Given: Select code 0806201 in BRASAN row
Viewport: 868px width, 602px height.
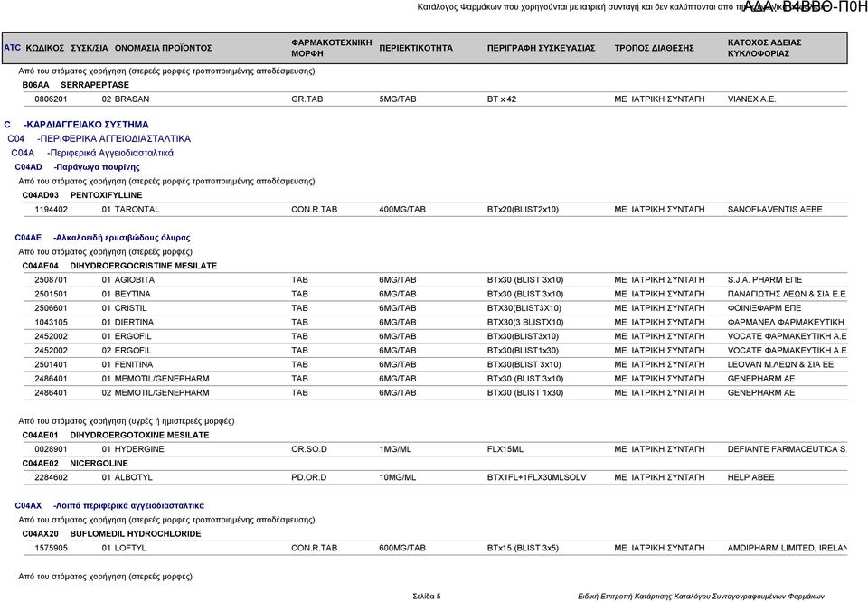Looking at the screenshot, I should pyautogui.click(x=51, y=99).
